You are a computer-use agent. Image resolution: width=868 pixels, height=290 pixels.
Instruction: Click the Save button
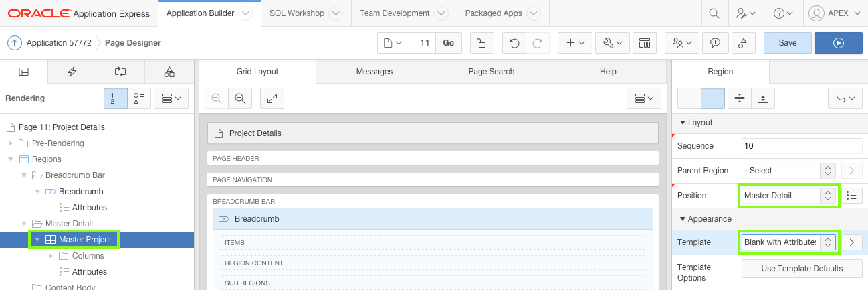(787, 43)
